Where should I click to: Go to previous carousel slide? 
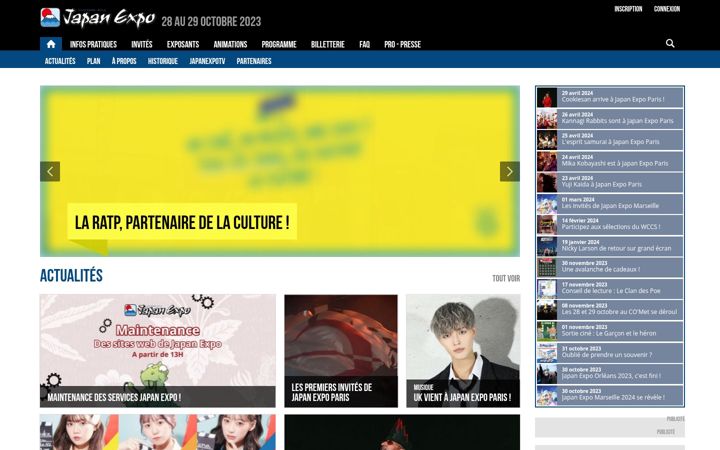[50, 171]
